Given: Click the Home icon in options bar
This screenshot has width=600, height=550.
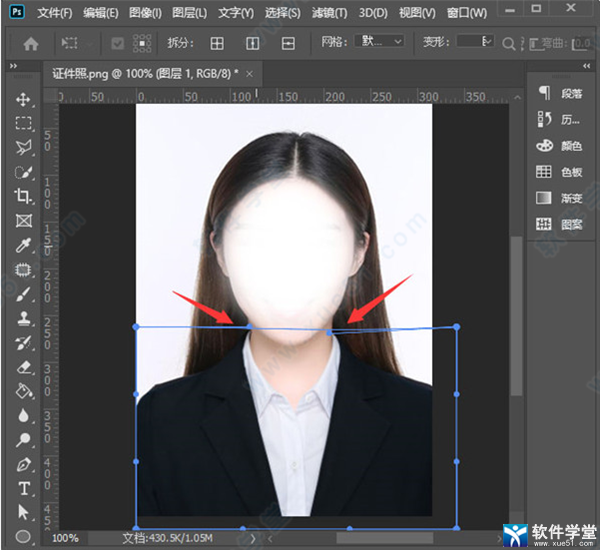Looking at the screenshot, I should click(x=31, y=44).
